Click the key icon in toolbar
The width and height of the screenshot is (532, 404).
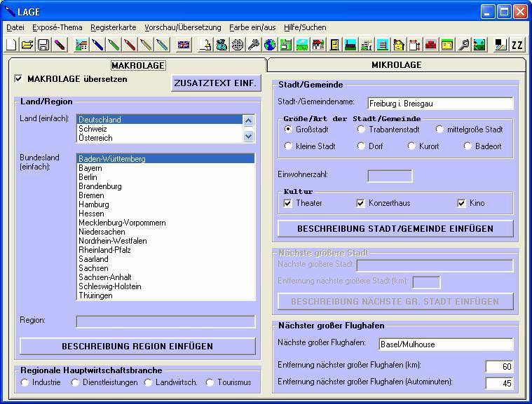[x=254, y=45]
